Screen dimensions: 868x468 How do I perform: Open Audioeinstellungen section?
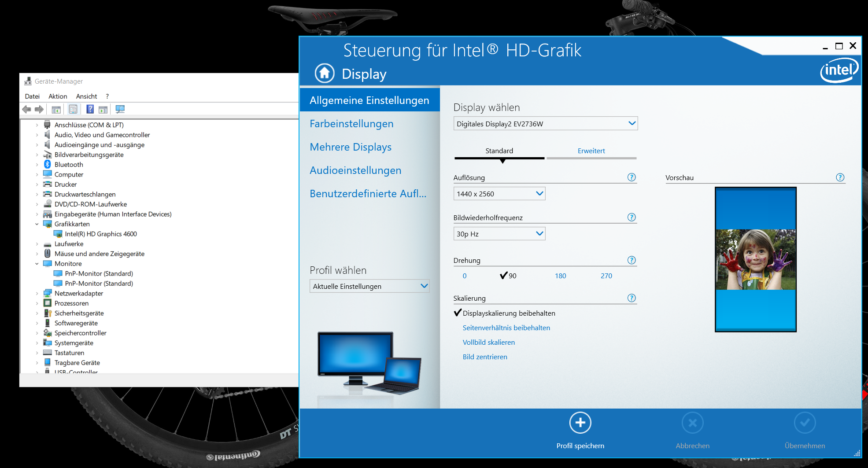355,170
